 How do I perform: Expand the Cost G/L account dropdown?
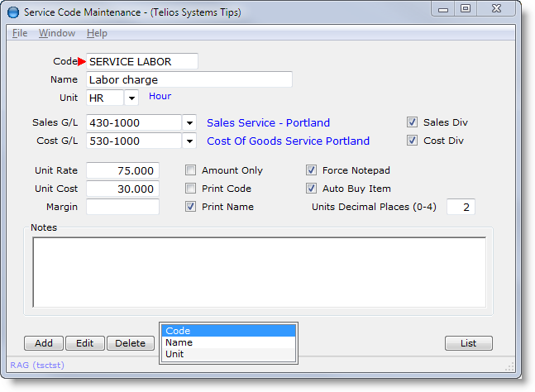[189, 141]
